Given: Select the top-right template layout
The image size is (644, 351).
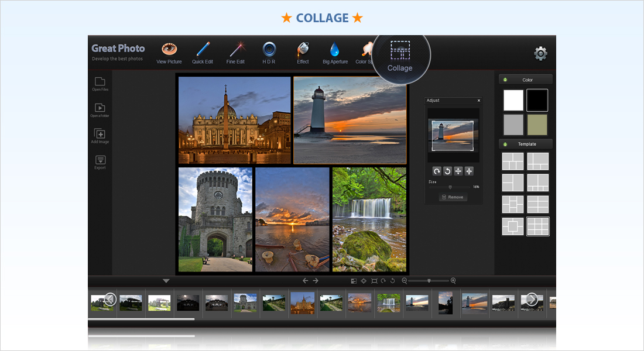Looking at the screenshot, I should [x=537, y=161].
